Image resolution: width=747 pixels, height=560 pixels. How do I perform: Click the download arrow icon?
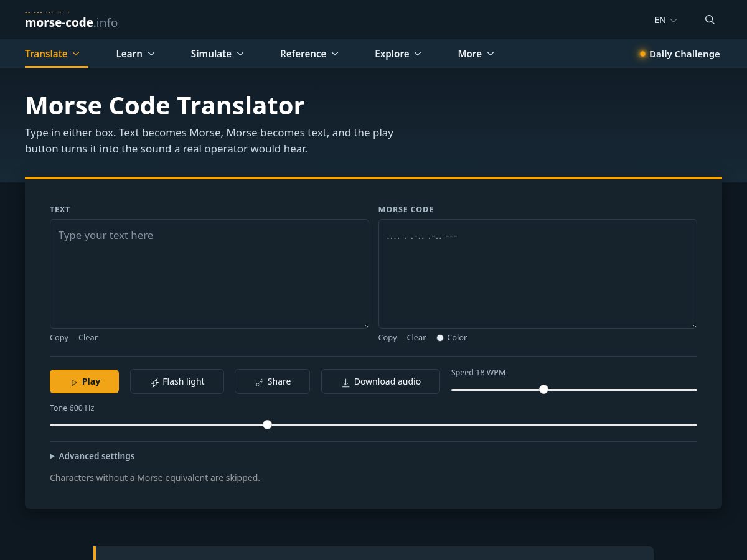pyautogui.click(x=345, y=383)
